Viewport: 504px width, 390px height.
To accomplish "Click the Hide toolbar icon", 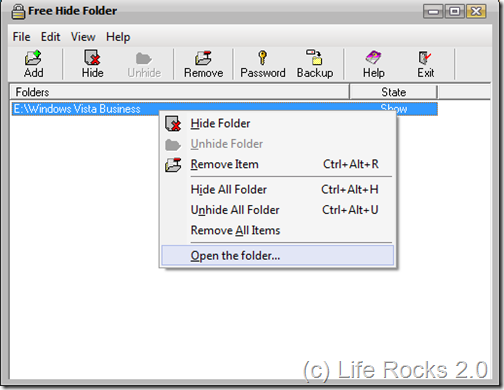I will (x=92, y=58).
